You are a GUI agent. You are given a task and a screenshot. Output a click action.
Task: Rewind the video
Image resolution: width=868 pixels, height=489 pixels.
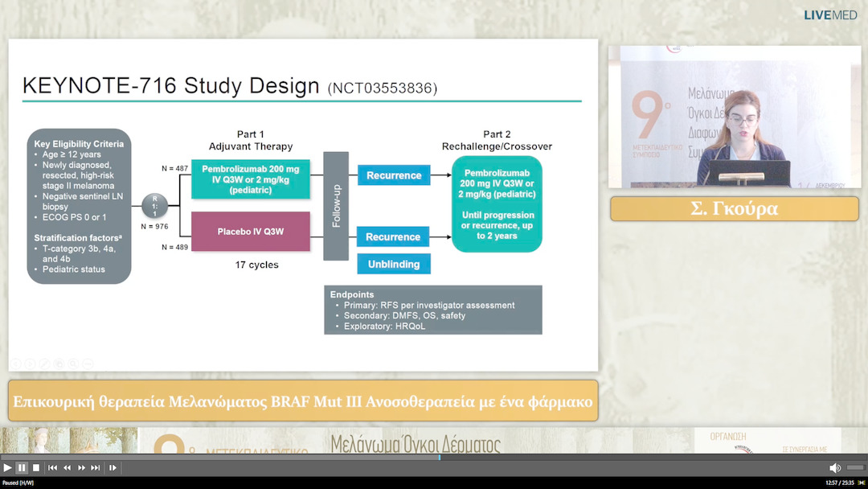click(x=68, y=467)
